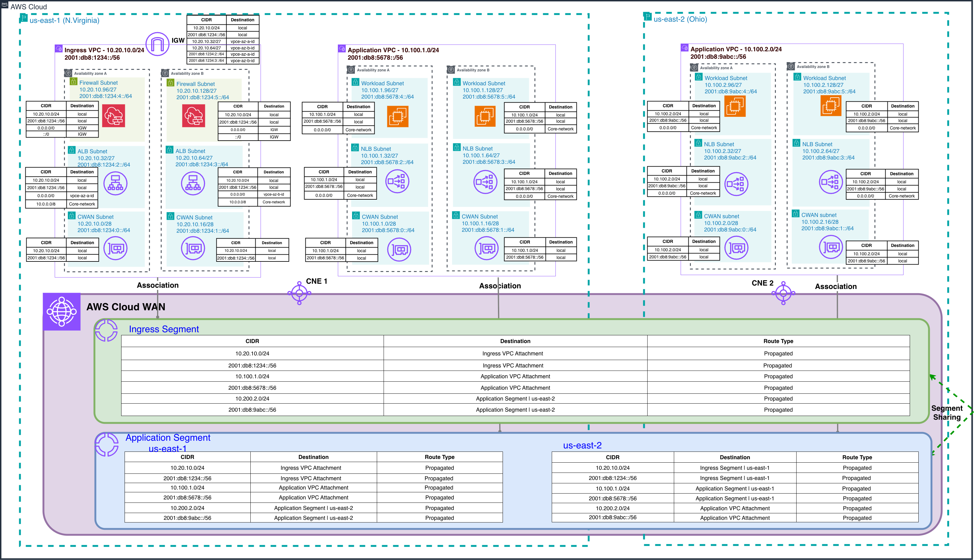
Task: Click Ingress VPC zone A firewall icon
Action: [x=113, y=115]
